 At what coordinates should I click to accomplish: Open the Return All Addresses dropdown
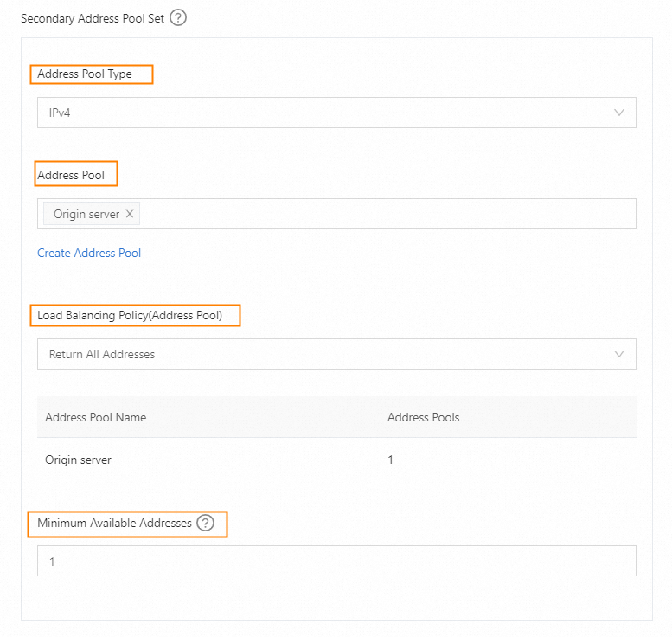pos(329,354)
